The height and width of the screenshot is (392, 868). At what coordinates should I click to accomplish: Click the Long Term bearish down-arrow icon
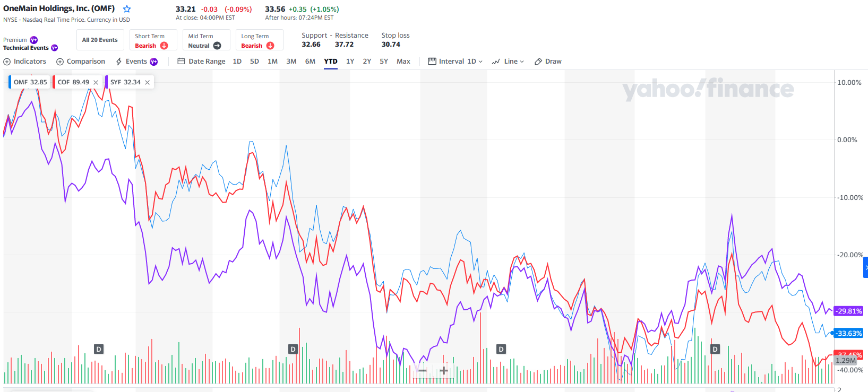[270, 46]
